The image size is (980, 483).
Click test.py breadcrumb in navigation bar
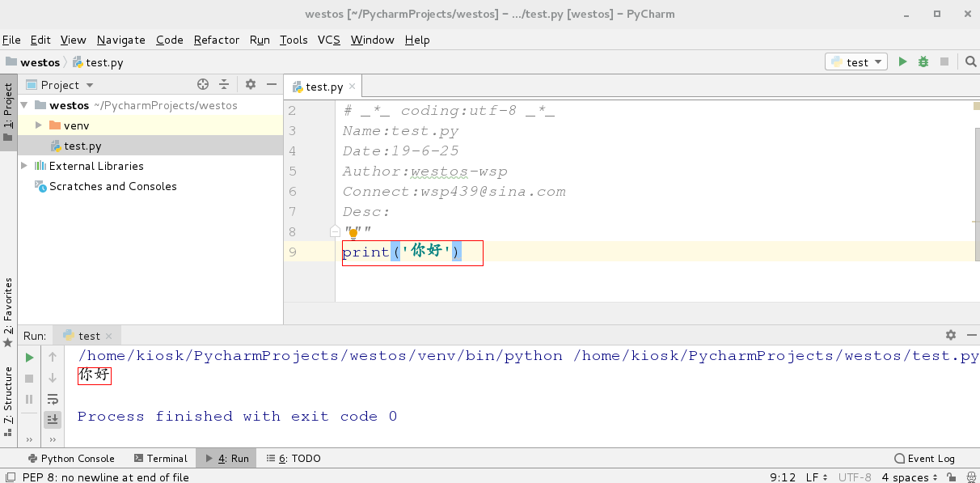pyautogui.click(x=97, y=62)
